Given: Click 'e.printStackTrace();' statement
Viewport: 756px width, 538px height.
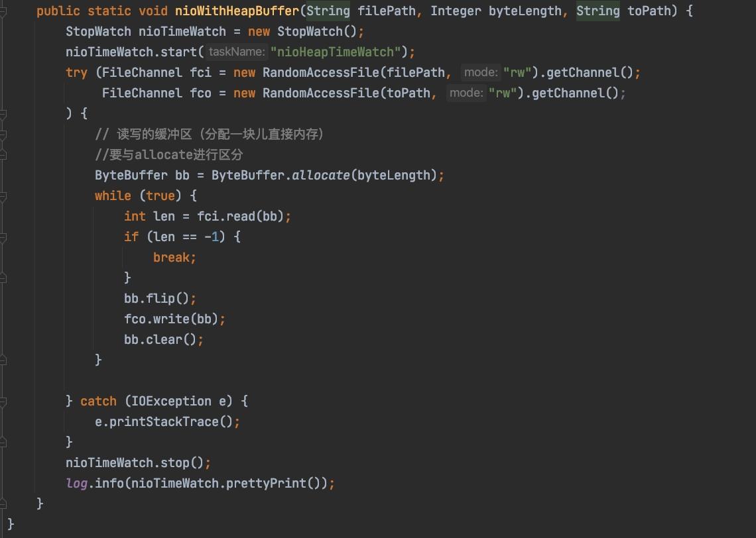Looking at the screenshot, I should tap(167, 422).
